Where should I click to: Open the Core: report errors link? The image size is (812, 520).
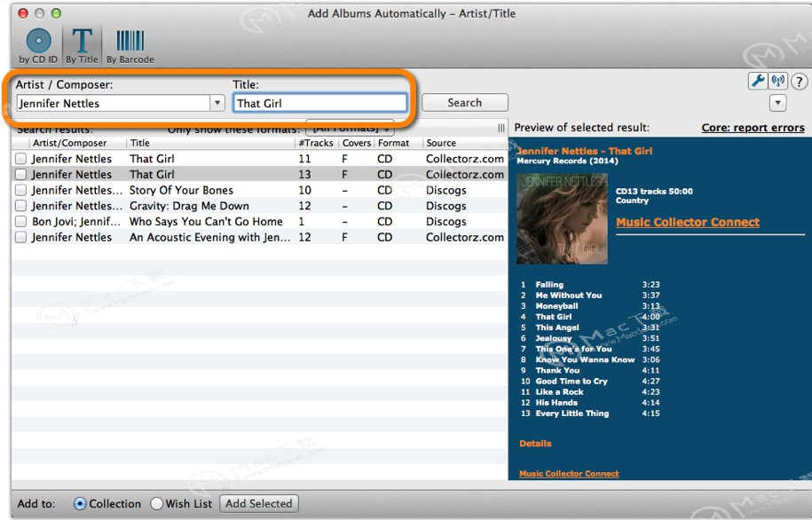point(753,128)
